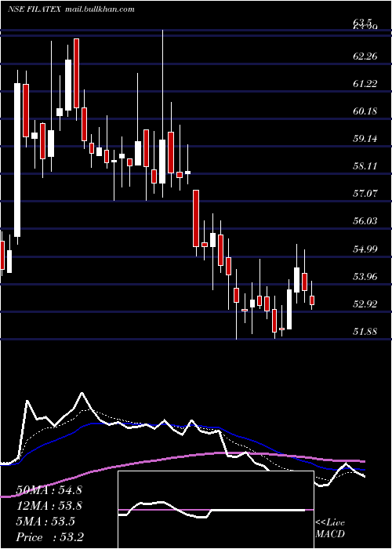Click the 5MA : 53.5 readout
This screenshot has width=392, height=549.
[45, 522]
